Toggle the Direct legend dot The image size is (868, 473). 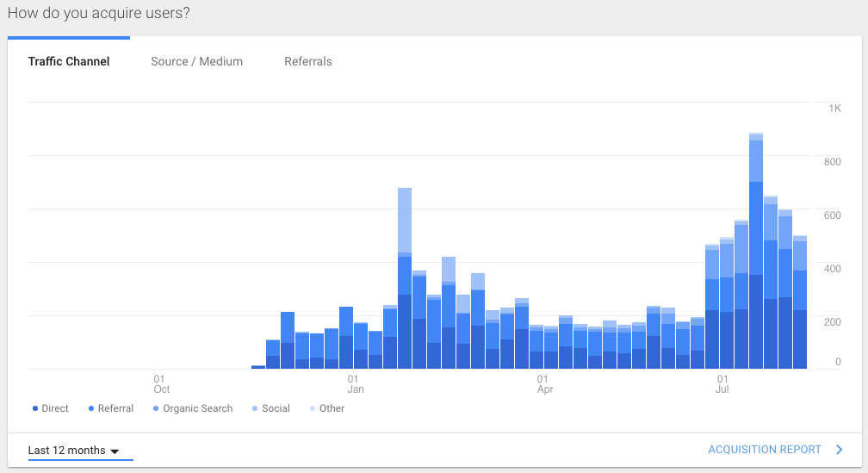(x=35, y=408)
